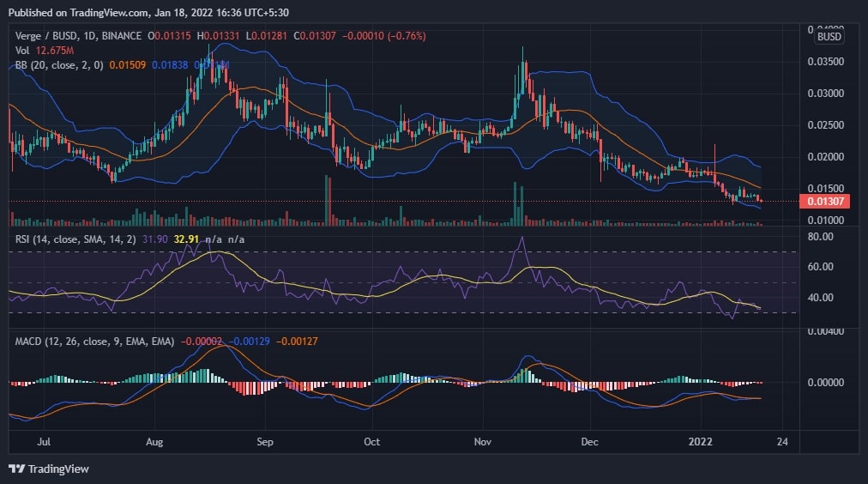Click the MACD histogram value −0.00002
The width and height of the screenshot is (868, 484).
tap(202, 342)
